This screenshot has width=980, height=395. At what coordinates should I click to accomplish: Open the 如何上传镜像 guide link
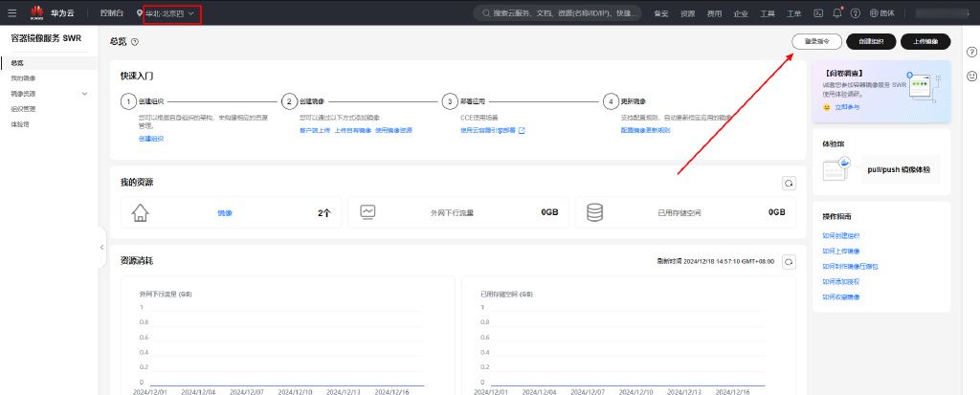click(x=841, y=251)
